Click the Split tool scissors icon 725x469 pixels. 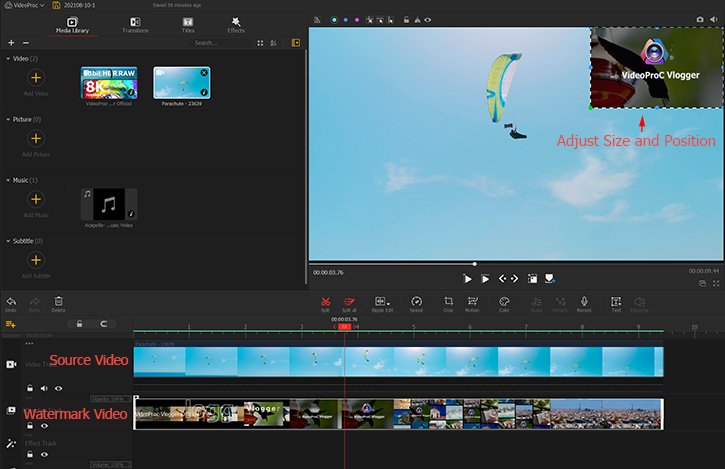point(325,301)
